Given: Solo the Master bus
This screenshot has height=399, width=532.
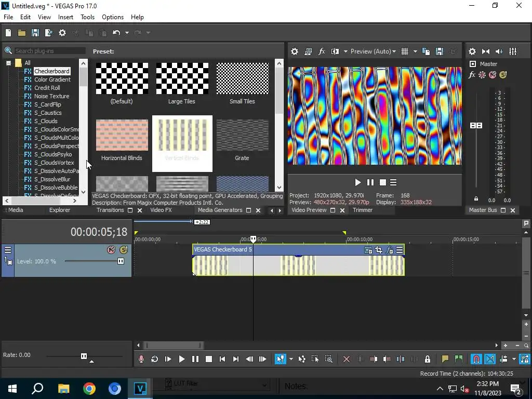Looking at the screenshot, I should (503, 75).
